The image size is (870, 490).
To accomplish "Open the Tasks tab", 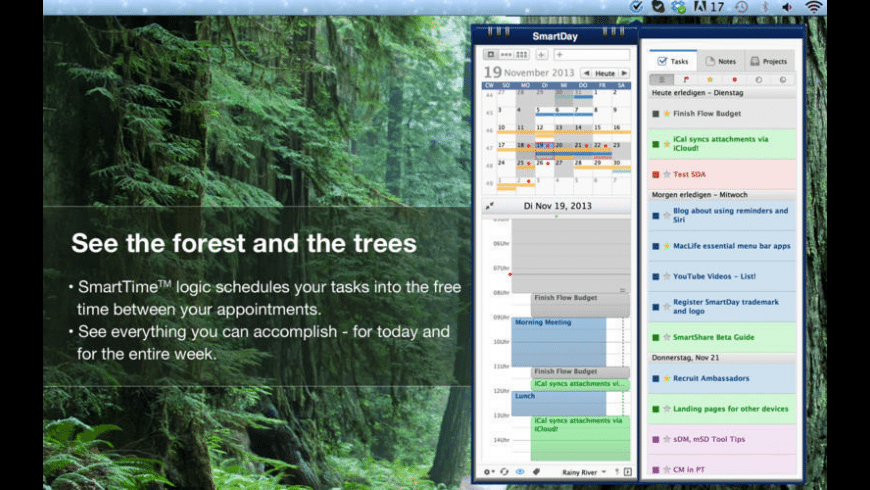I will (x=673, y=61).
